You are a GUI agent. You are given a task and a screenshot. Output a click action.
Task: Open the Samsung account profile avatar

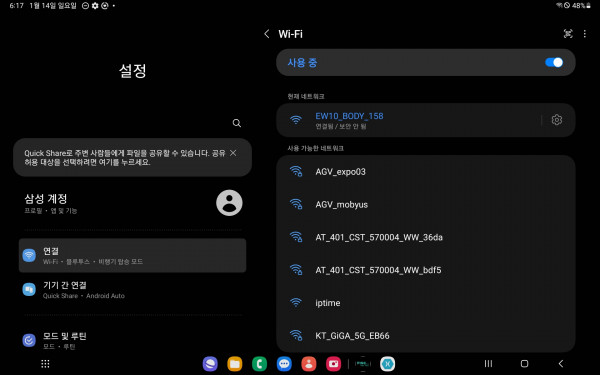[229, 203]
